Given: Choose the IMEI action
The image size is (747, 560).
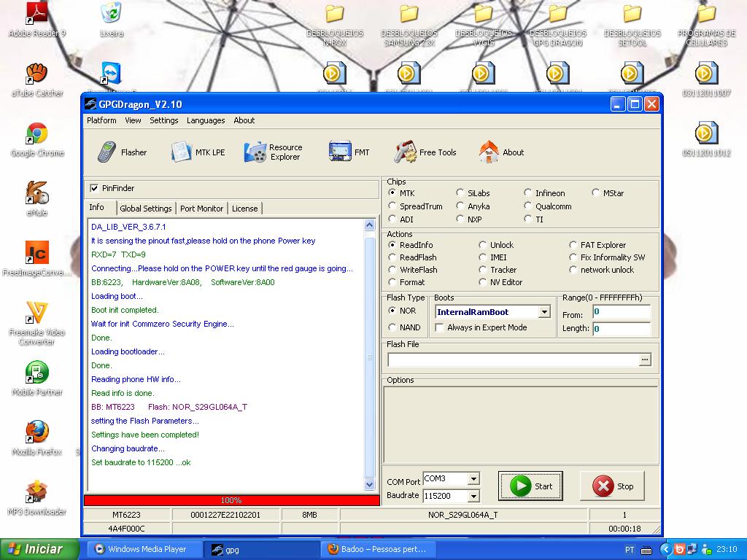Looking at the screenshot, I should coord(483,257).
